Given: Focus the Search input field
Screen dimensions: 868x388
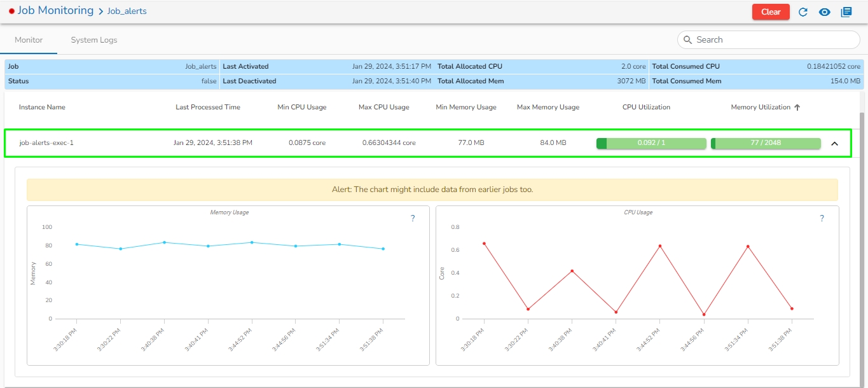Looking at the screenshot, I should 773,39.
